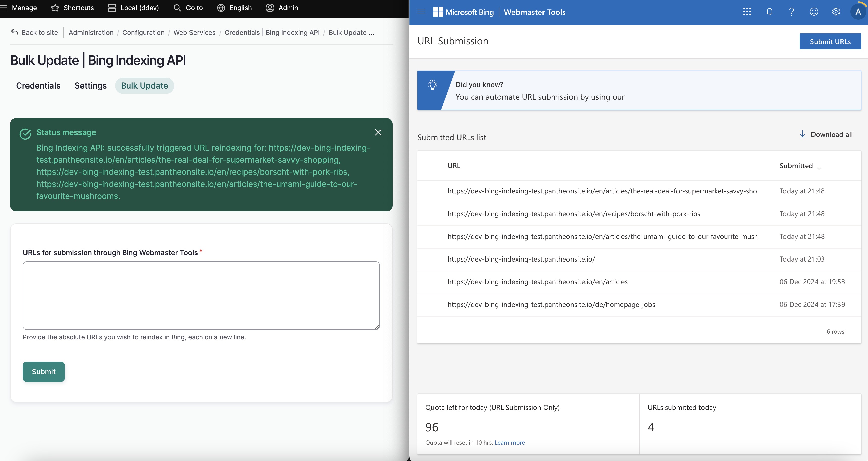The height and width of the screenshot is (461, 868).
Task: Open the English language switcher
Action: tap(234, 8)
